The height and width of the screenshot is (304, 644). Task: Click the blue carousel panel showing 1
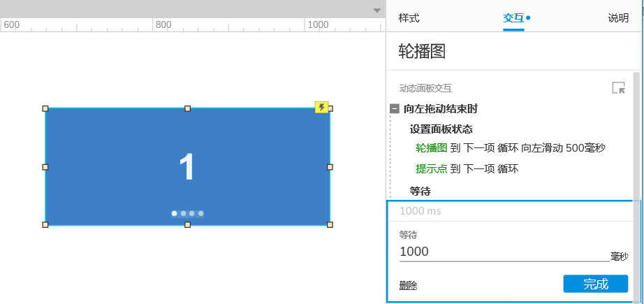pyautogui.click(x=187, y=167)
